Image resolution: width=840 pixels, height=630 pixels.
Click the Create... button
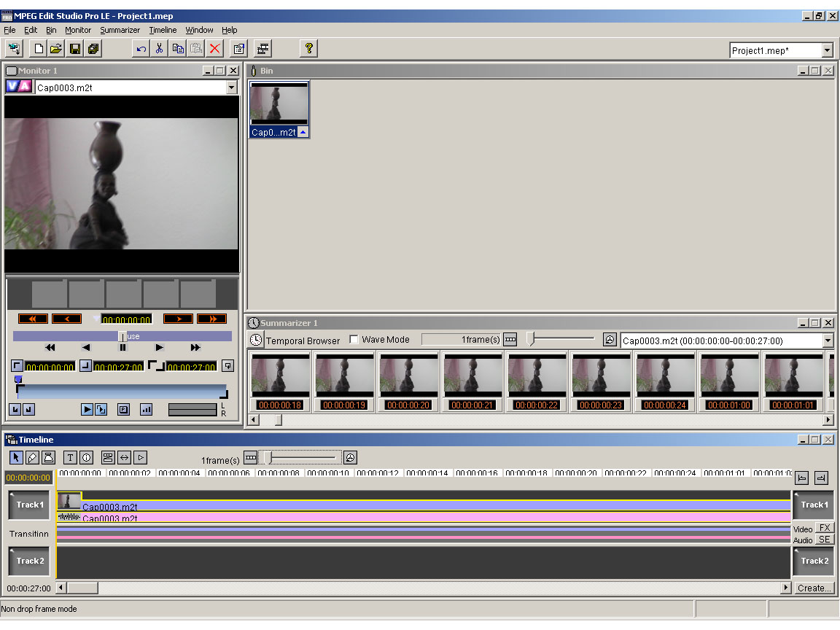(814, 588)
